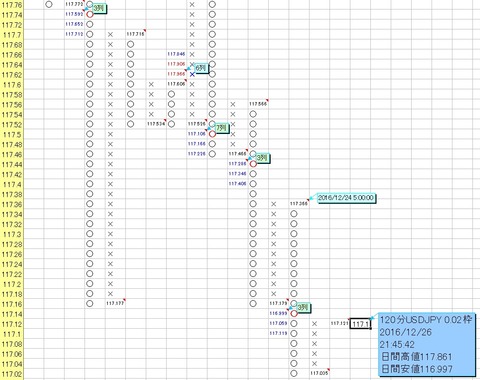Select the price label 117.76

[12, 5]
